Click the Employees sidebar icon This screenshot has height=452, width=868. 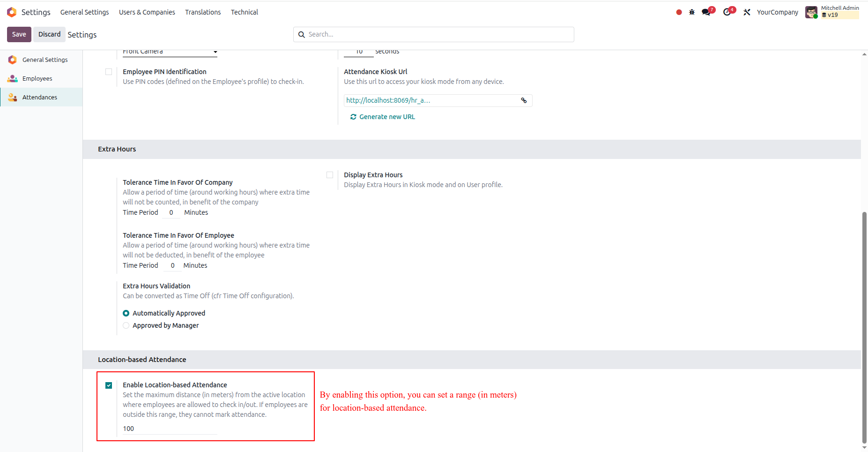click(x=13, y=78)
